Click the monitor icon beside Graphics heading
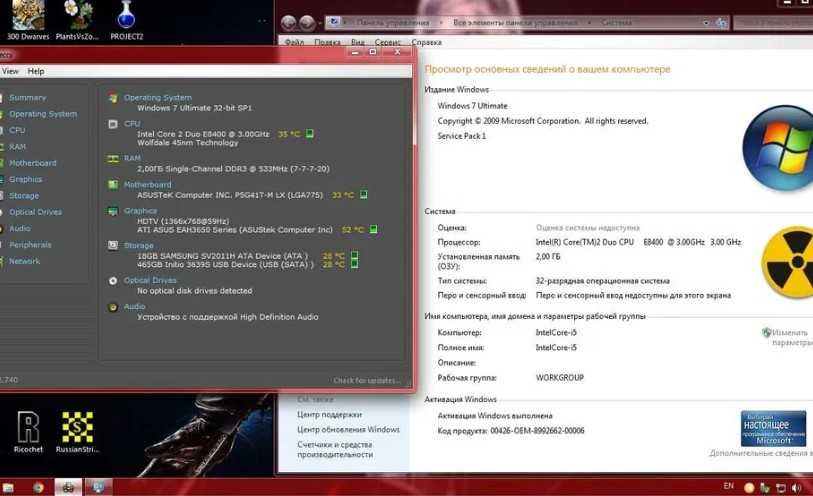Image resolution: width=813 pixels, height=496 pixels. pyautogui.click(x=113, y=211)
